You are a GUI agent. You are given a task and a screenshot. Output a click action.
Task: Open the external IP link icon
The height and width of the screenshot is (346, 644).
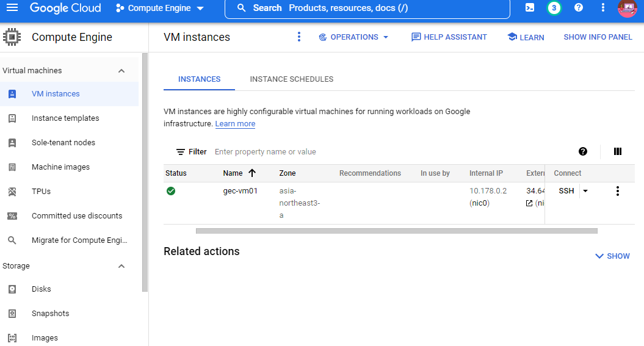tap(529, 203)
